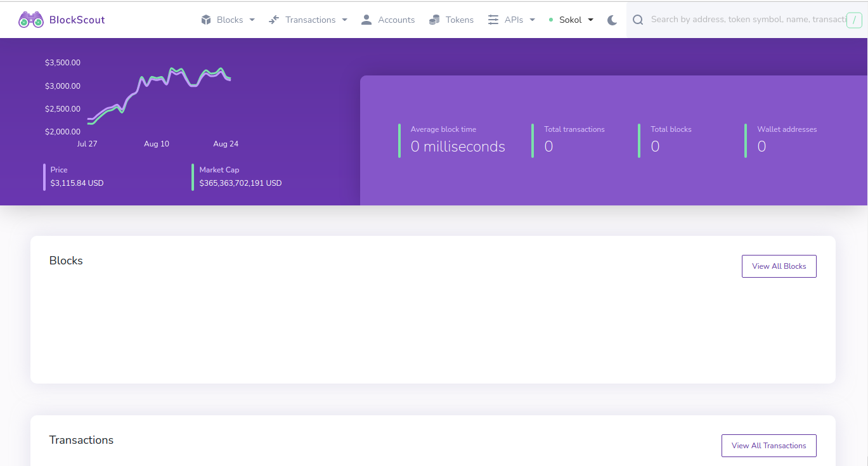Click the View All Blocks button
868x466 pixels.
779,266
